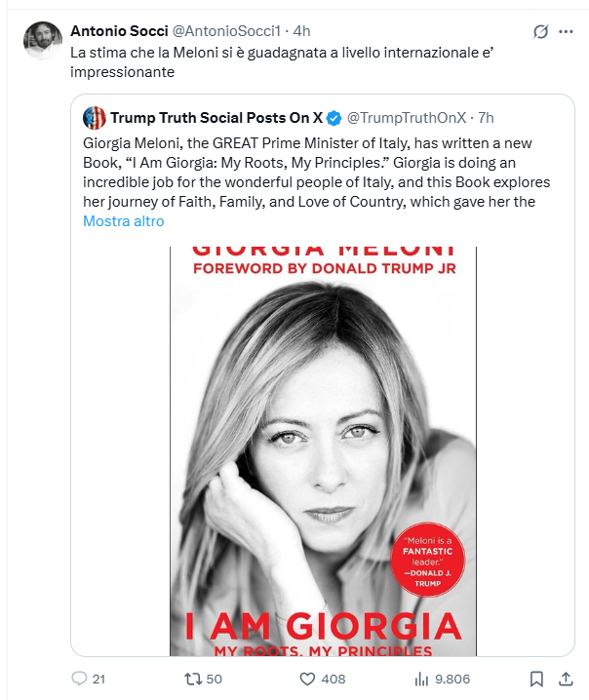The width and height of the screenshot is (589, 700).
Task: Repost this tweet using the retweet icon
Action: click(192, 679)
